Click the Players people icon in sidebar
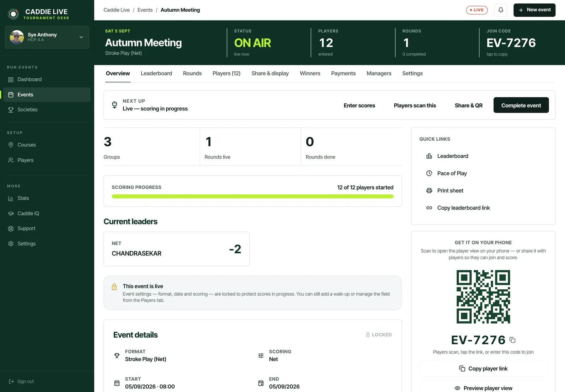 tap(11, 160)
